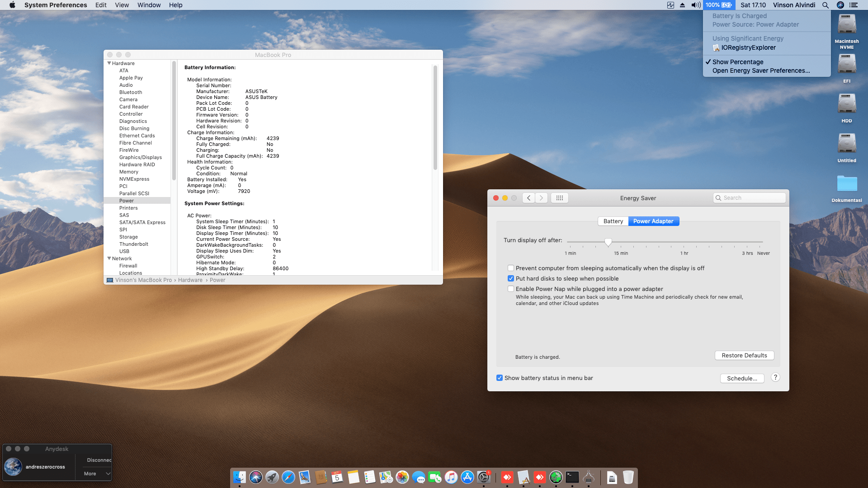Open Messages from the Dock
This screenshot has width=868, height=488.
418,478
